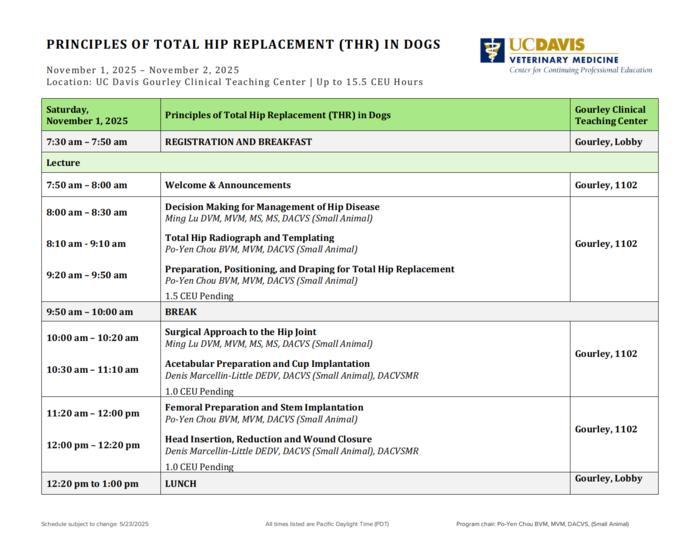Viewport: 700px width, 541px height.
Task: Click 'Preparation, Positioning, and Draping for Total Hip Replacement'
Action: click(310, 269)
